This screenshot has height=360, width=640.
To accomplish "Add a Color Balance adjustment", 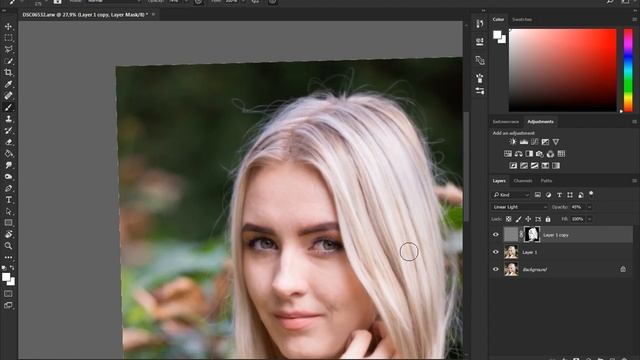I will [x=518, y=153].
